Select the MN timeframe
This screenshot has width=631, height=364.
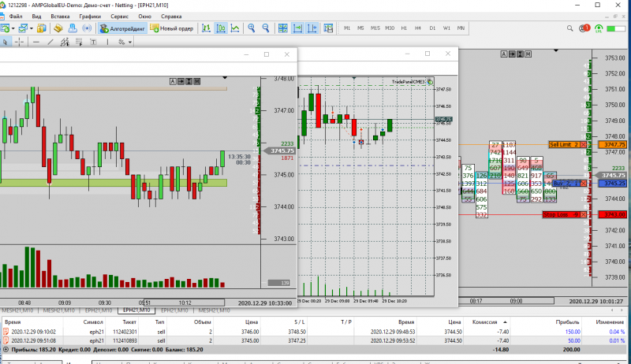(461, 28)
